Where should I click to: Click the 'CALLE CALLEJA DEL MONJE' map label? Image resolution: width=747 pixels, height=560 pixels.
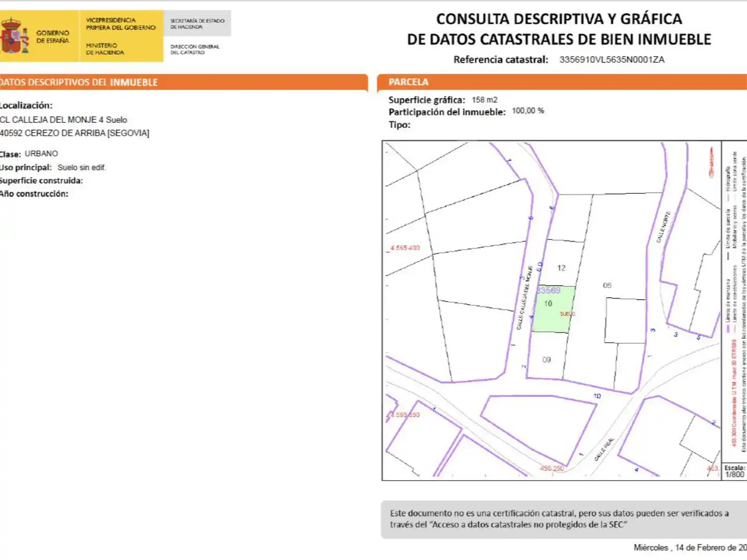click(524, 298)
